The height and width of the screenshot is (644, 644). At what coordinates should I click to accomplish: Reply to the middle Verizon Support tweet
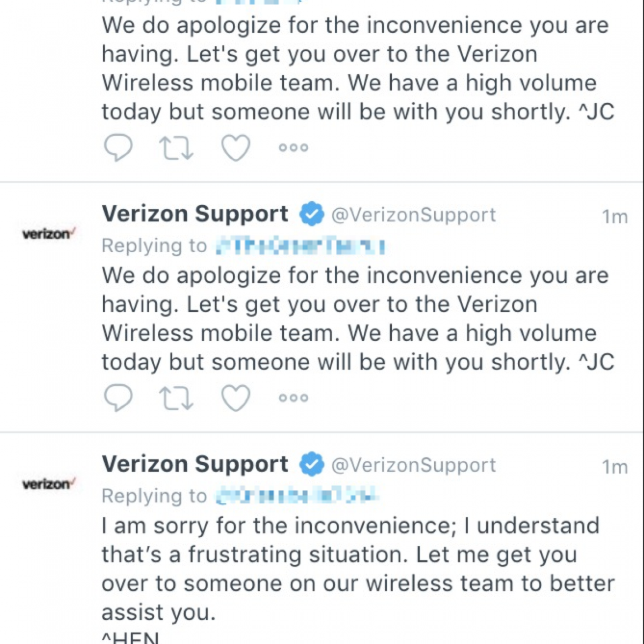pyautogui.click(x=118, y=398)
